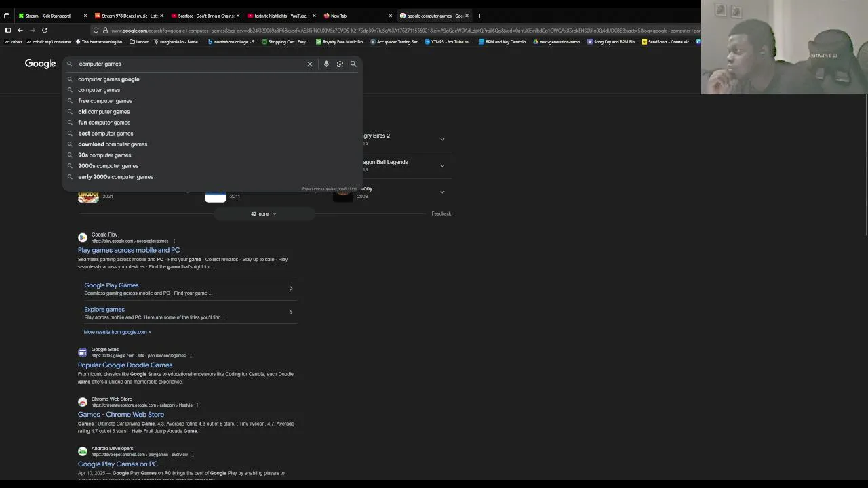Open the Lenovo bookmark folder
Image resolution: width=868 pixels, height=488 pixels.
click(x=140, y=42)
